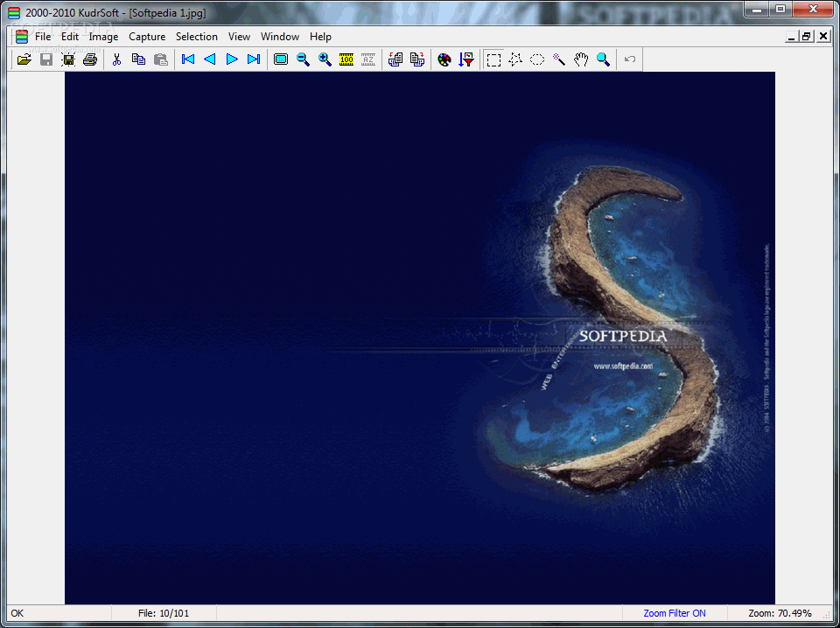Image resolution: width=840 pixels, height=628 pixels.
Task: Click the displayed Softpedia island image
Action: pos(419,338)
